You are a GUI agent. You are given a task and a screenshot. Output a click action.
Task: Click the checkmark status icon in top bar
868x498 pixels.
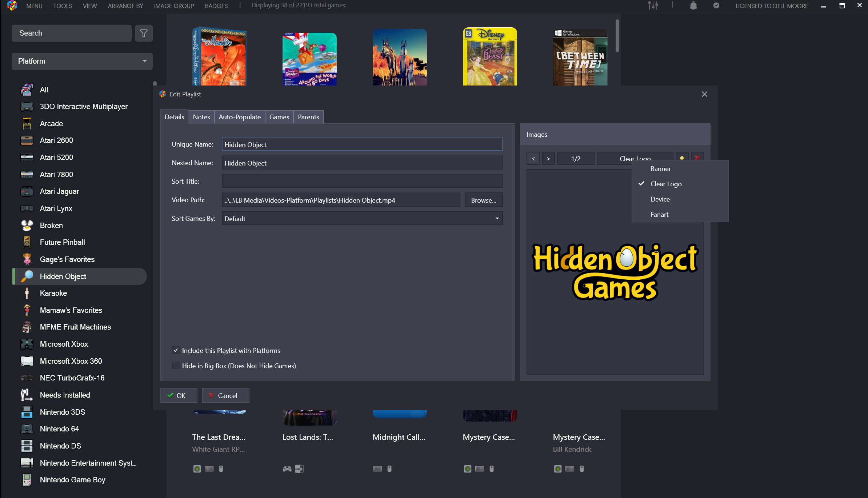click(x=716, y=5)
